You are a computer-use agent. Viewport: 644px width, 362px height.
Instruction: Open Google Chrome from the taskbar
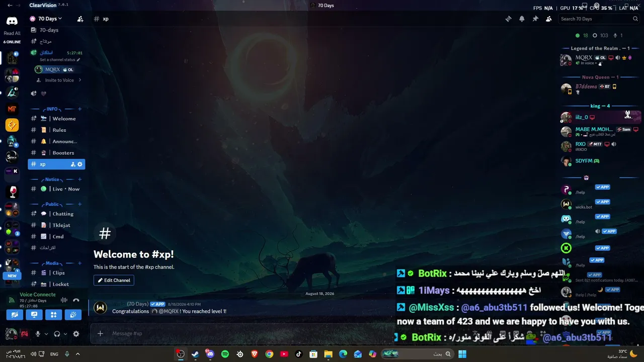[270, 354]
